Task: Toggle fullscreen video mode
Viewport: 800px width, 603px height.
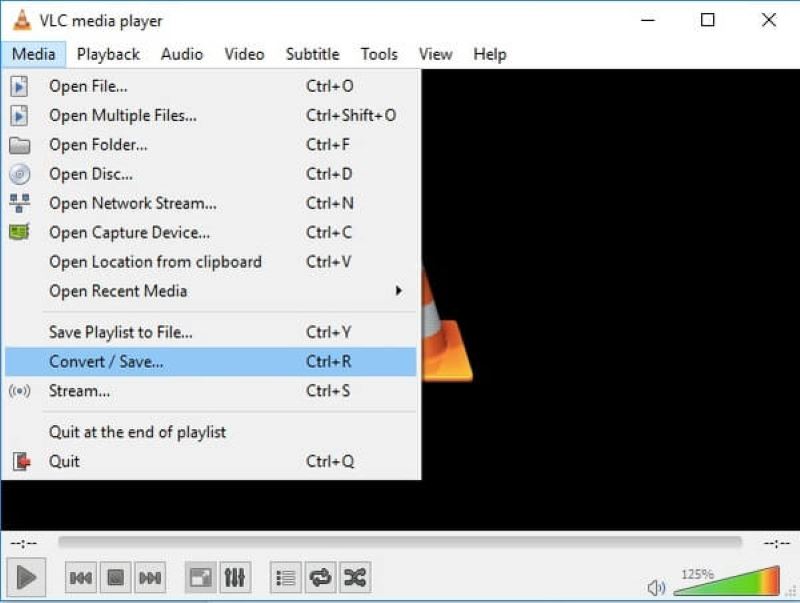Action: pyautogui.click(x=200, y=577)
